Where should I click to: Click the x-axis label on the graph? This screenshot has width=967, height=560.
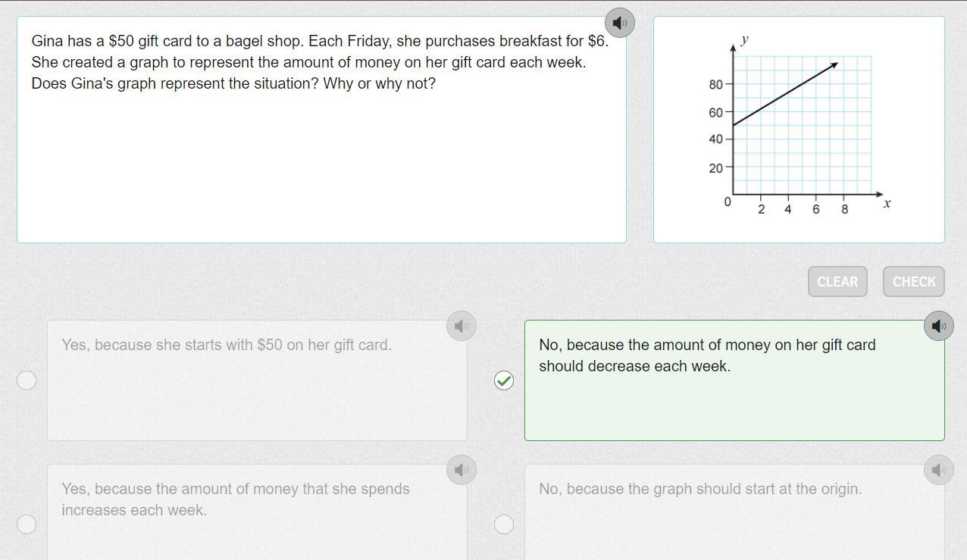tap(887, 203)
